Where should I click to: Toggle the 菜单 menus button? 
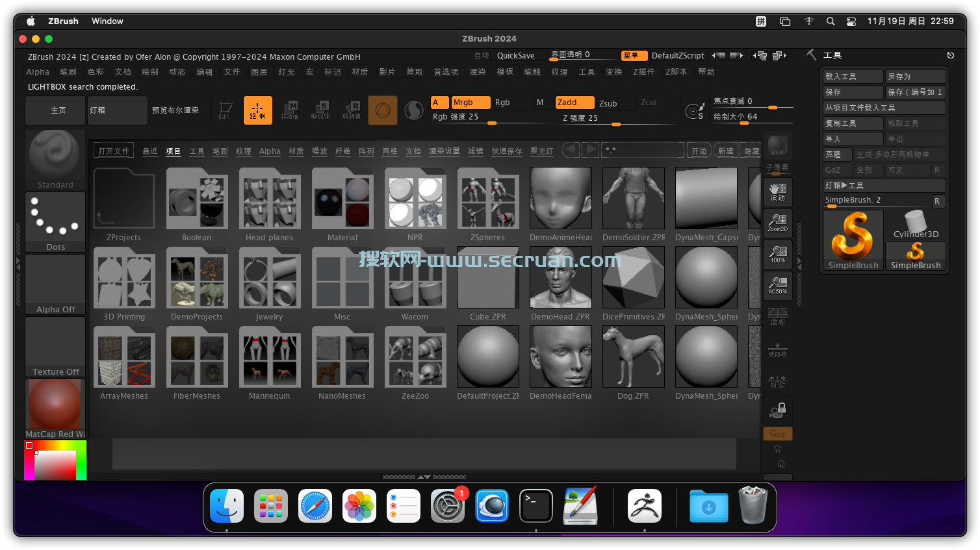(x=634, y=56)
